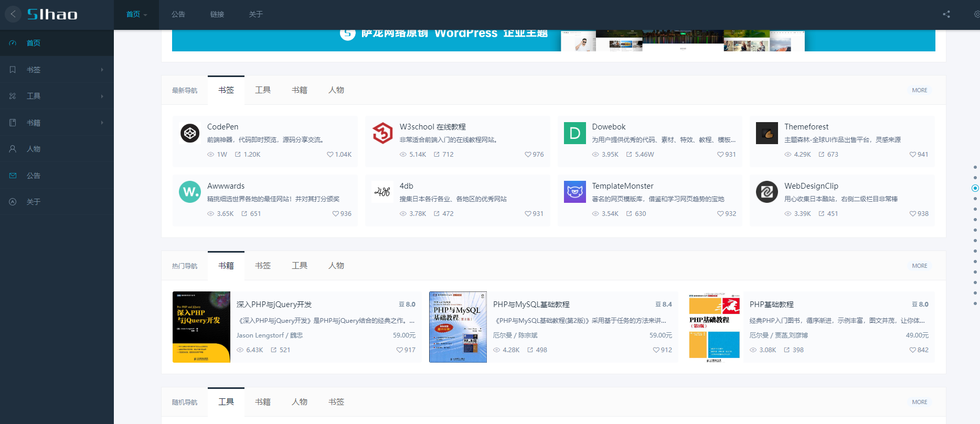Click PHP基础教程 book cover
This screenshot has width=980, height=424.
pyautogui.click(x=715, y=327)
